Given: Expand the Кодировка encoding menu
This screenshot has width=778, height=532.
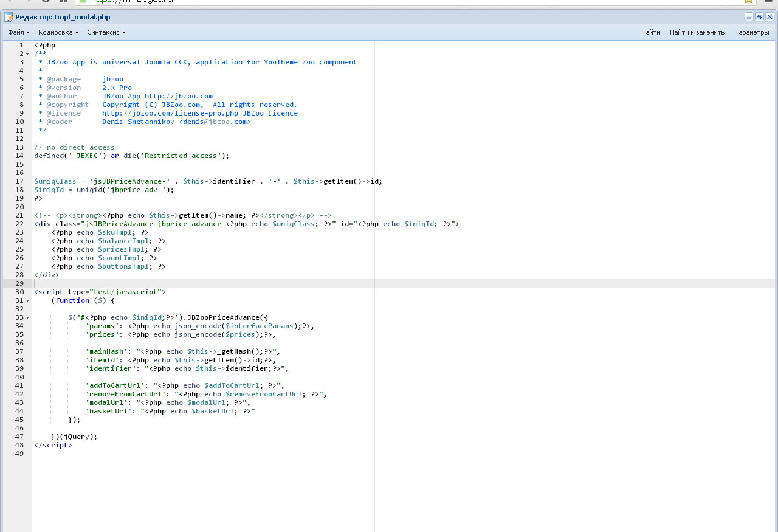Looking at the screenshot, I should (58, 32).
